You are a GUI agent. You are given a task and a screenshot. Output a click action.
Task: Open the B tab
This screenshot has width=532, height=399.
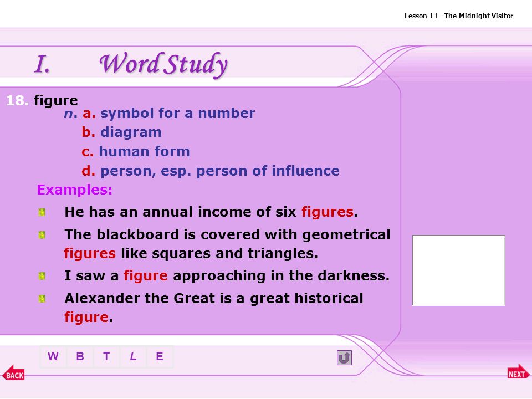80,356
